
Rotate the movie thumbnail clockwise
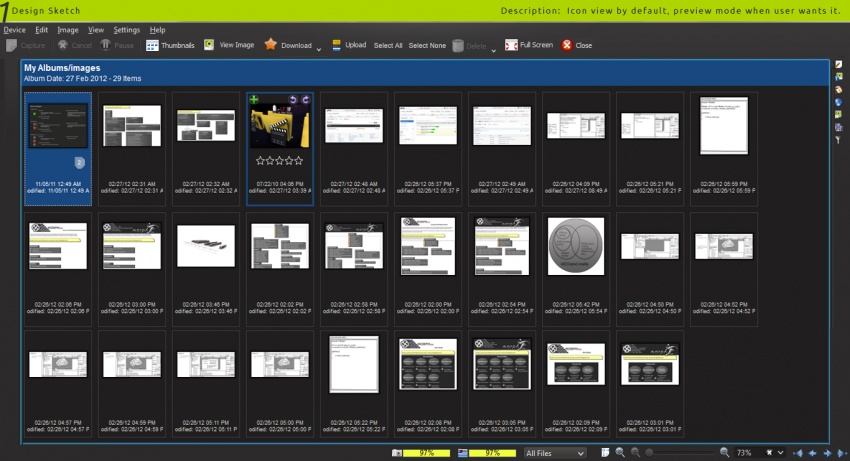coord(306,99)
